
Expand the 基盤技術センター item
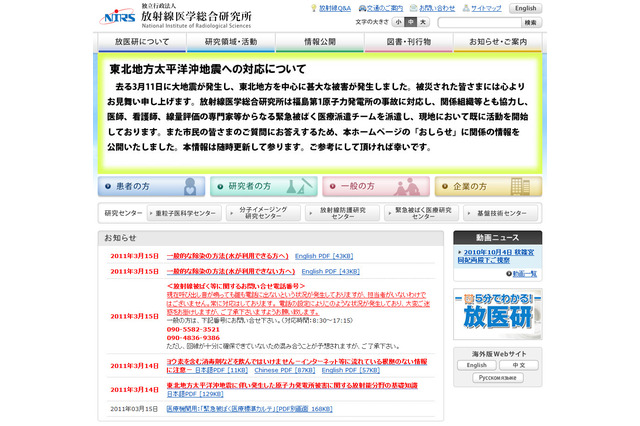(500, 213)
